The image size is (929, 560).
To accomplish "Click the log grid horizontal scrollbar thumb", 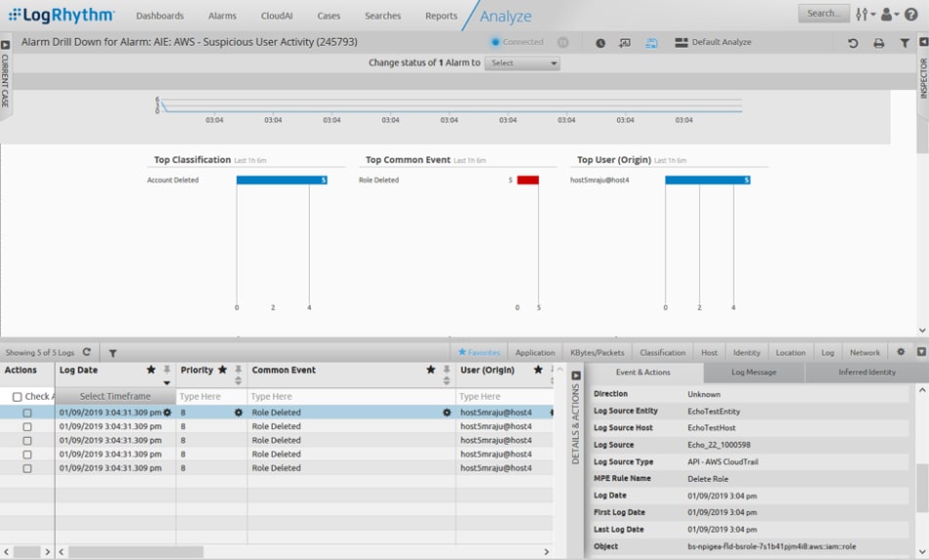I will click(x=136, y=552).
